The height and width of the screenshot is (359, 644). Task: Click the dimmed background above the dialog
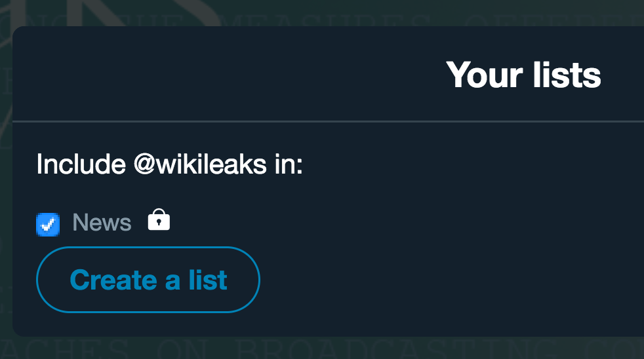328,12
